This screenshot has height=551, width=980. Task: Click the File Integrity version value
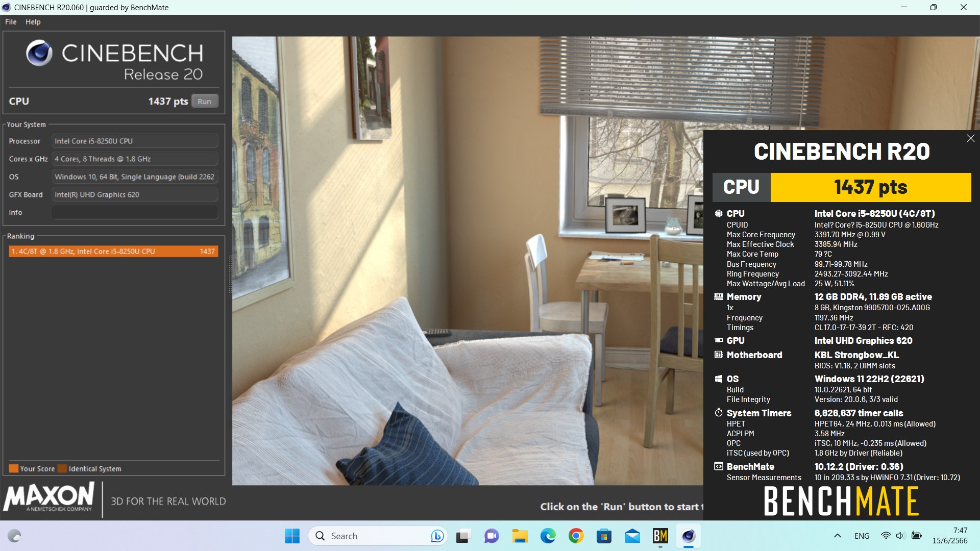[x=855, y=399]
